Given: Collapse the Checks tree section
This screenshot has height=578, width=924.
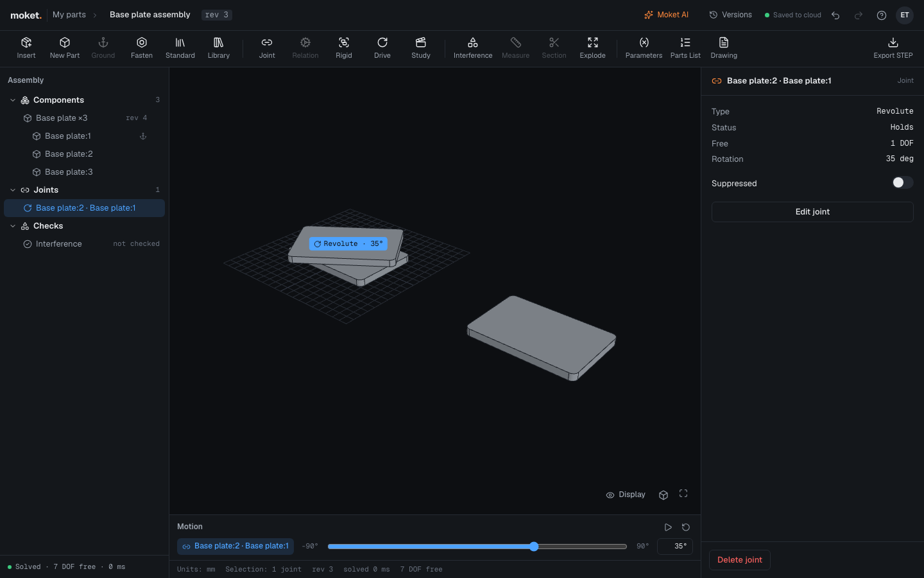Looking at the screenshot, I should pos(13,226).
